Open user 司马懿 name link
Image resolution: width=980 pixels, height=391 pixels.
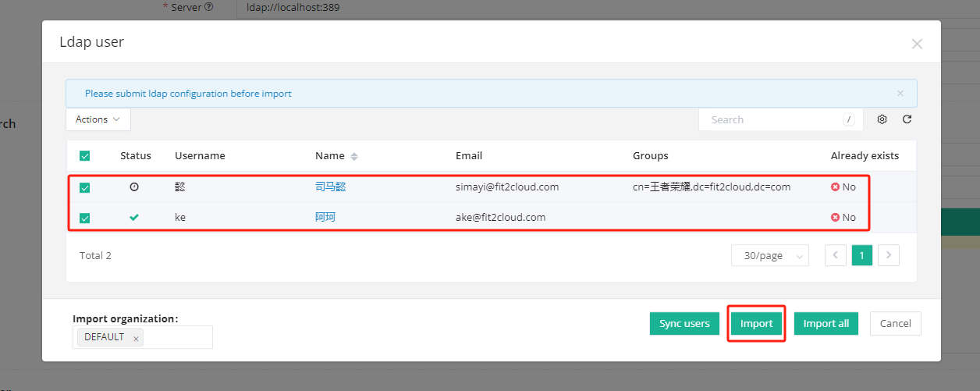pos(330,187)
